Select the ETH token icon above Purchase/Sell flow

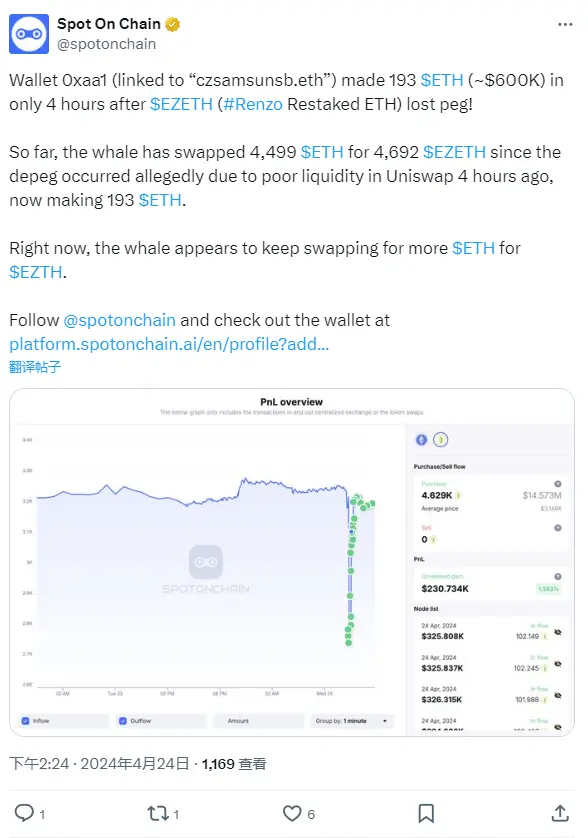tap(421, 439)
